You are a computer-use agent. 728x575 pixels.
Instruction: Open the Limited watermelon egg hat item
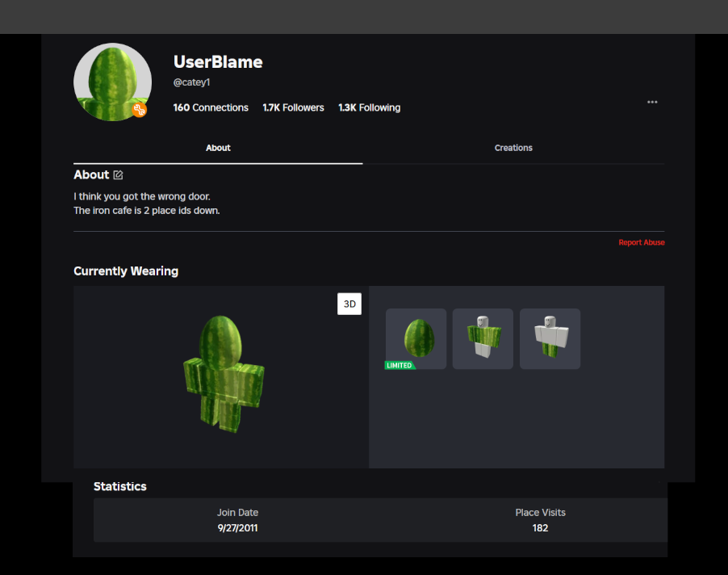coord(416,338)
